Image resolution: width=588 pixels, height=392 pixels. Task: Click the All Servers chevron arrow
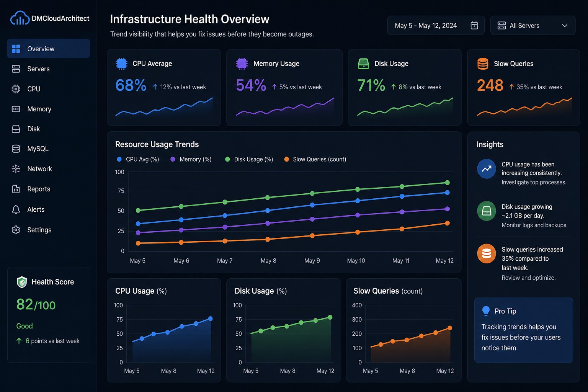point(565,26)
